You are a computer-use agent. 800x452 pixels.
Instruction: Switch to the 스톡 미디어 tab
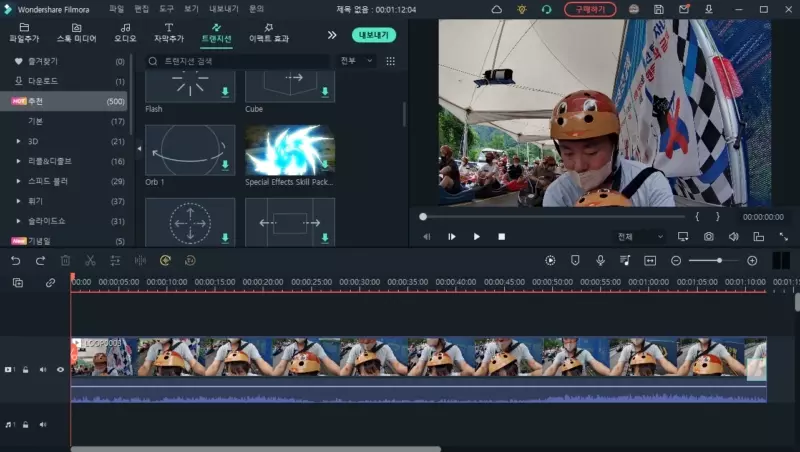tap(76, 33)
